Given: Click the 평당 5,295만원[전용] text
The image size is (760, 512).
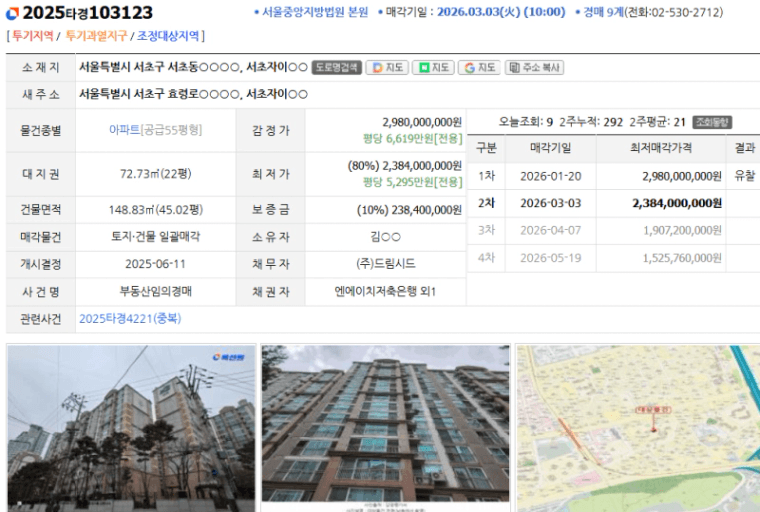Looking at the screenshot, I should pos(412,182).
